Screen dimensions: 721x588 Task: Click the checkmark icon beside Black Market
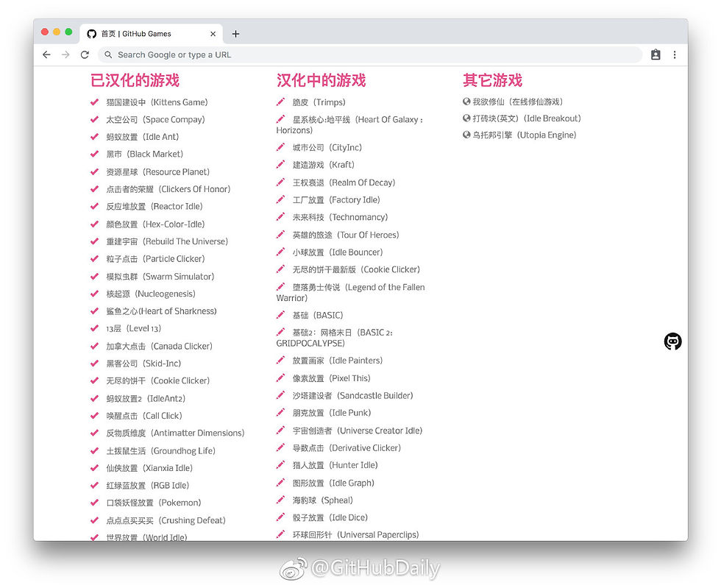click(x=95, y=154)
